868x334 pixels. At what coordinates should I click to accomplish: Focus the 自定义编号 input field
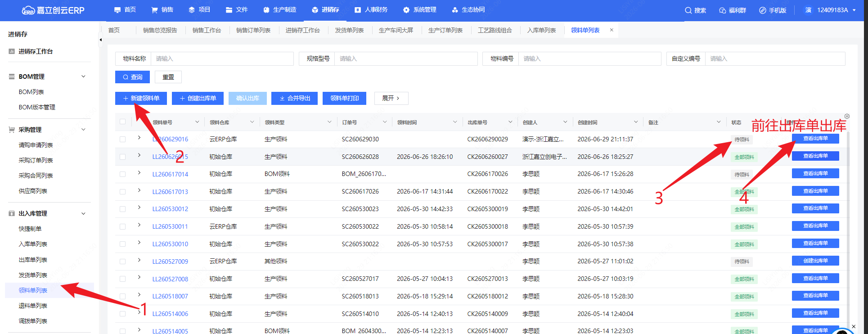775,59
